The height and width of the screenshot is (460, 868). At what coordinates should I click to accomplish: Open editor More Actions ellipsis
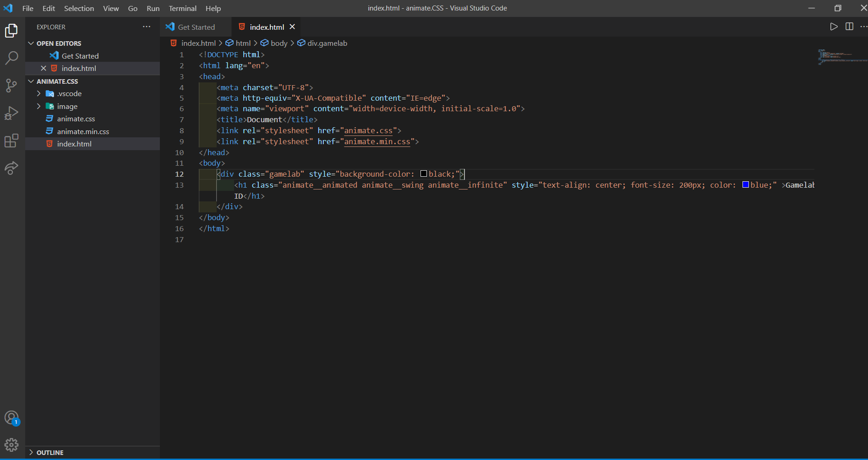pyautogui.click(x=863, y=27)
